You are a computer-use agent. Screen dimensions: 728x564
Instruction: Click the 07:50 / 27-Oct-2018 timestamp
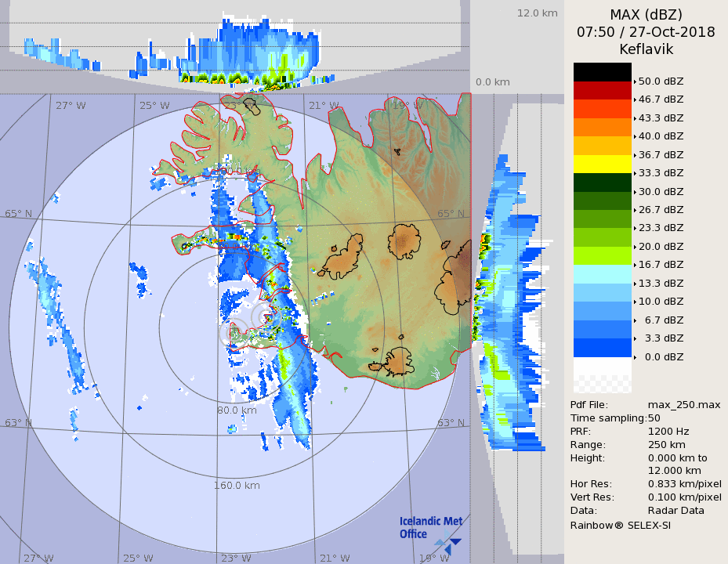(x=646, y=32)
